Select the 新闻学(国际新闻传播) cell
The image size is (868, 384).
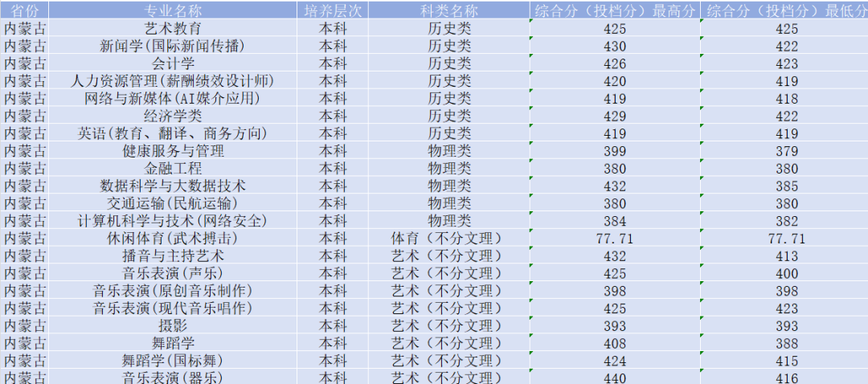click(173, 45)
